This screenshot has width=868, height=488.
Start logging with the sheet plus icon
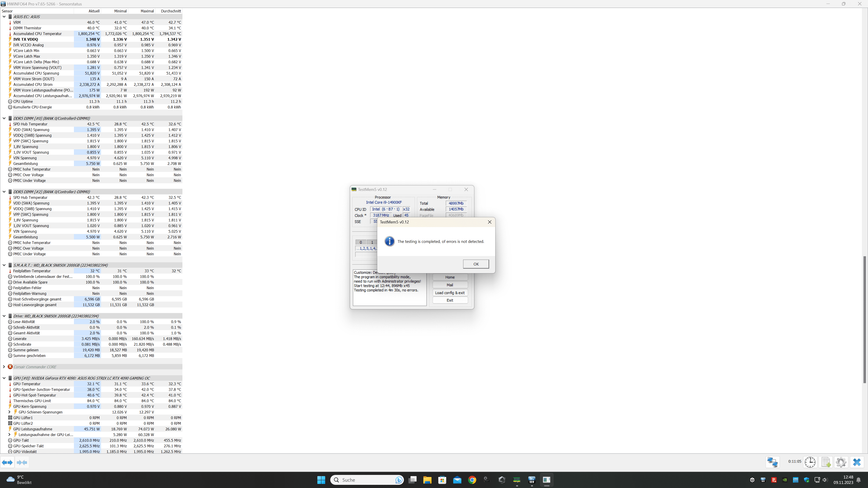click(826, 462)
